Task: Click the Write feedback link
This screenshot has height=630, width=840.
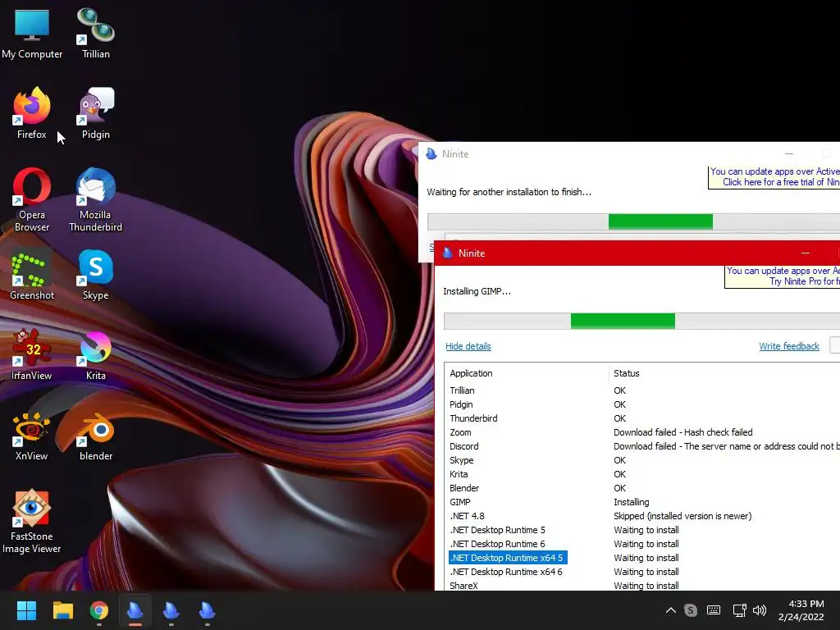Action: tap(789, 346)
